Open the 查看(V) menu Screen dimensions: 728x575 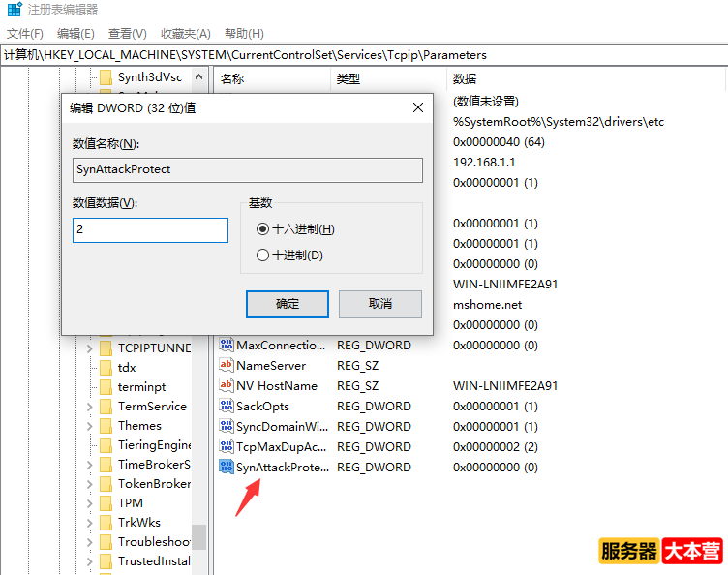tap(127, 34)
